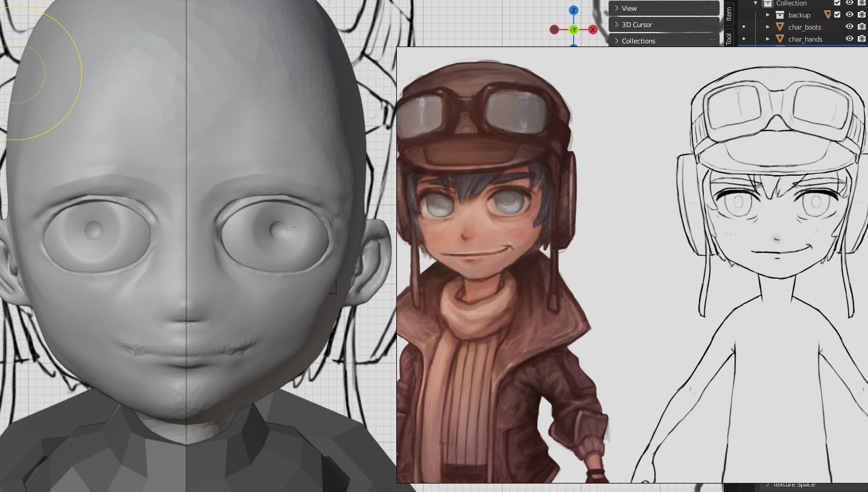Viewport: 868px width, 492px height.
Task: Switch to the Item sidebar tab
Action: pos(728,16)
